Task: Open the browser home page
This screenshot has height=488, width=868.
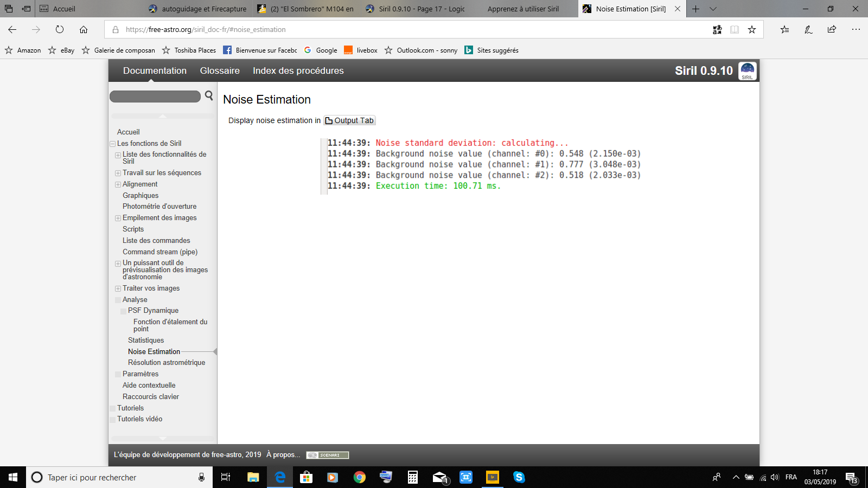Action: [84, 29]
